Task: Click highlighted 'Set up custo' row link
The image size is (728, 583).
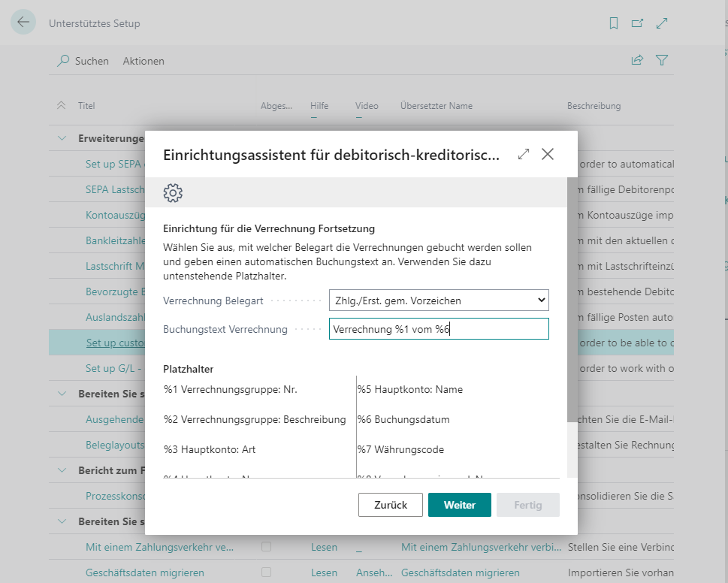Action: tap(115, 343)
